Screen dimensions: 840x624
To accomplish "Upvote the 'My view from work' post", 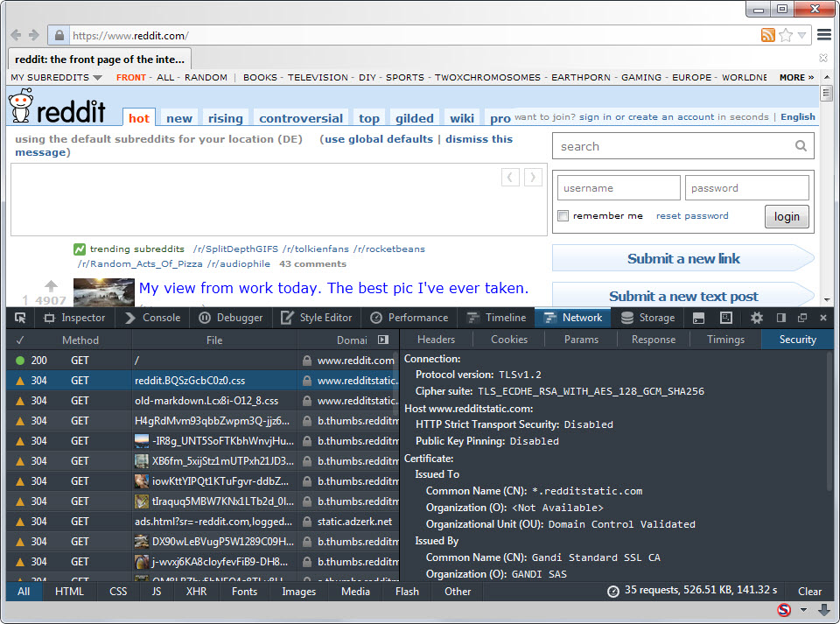I will click(51, 285).
